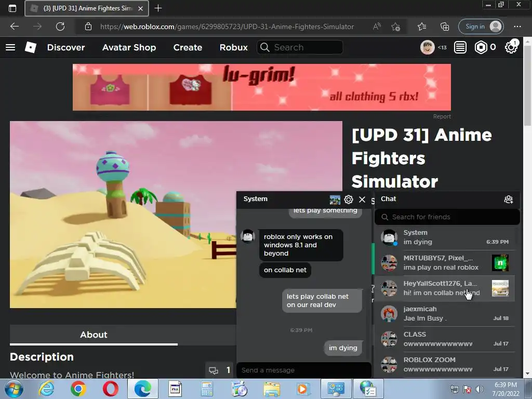532x399 pixels.
Task: Open the Roblox notifications feed icon
Action: point(460,47)
